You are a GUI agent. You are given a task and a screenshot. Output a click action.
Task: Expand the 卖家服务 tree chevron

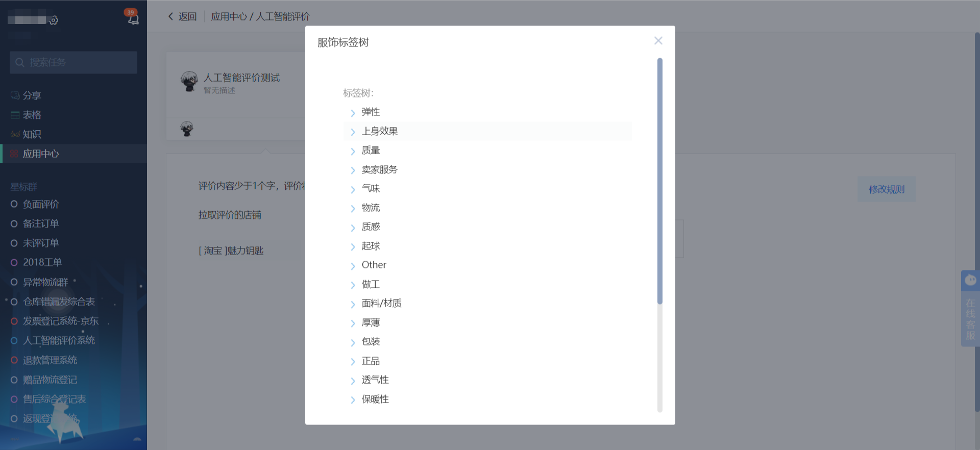point(353,170)
